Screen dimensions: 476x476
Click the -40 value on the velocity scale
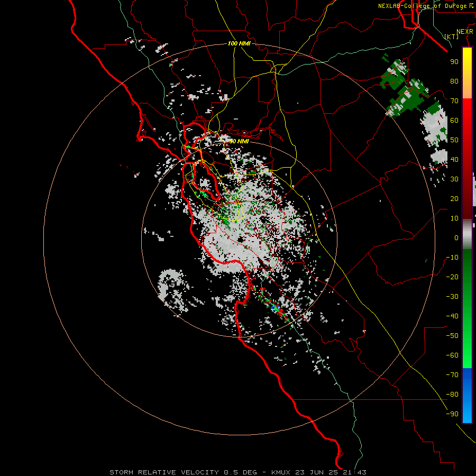click(x=452, y=316)
